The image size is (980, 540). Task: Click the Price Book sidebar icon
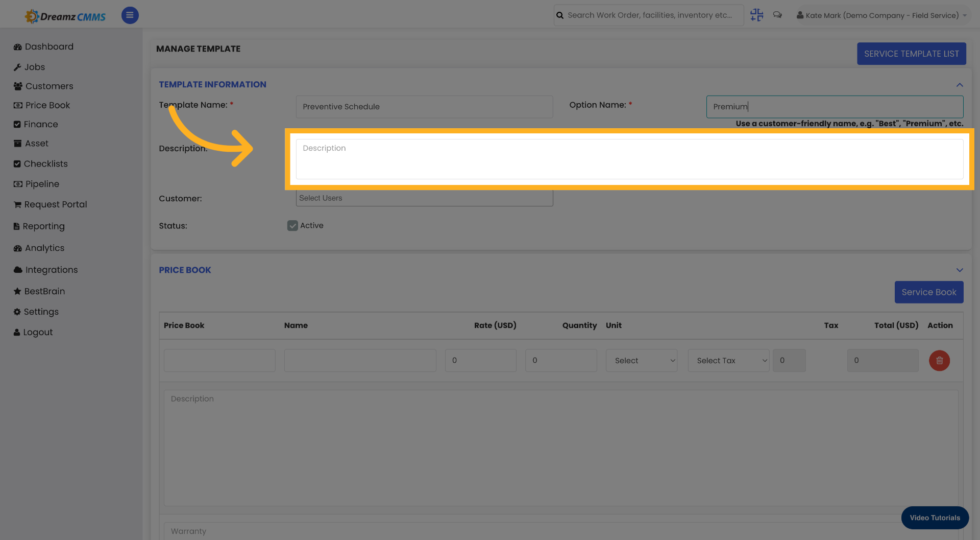[x=17, y=105]
